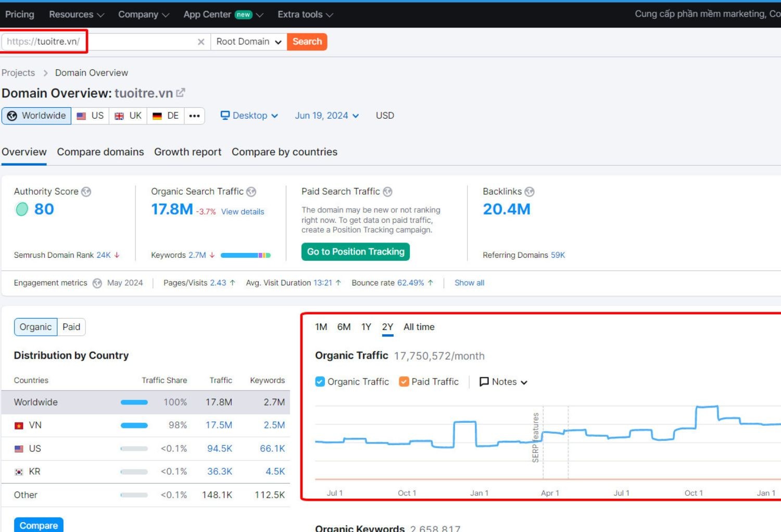The width and height of the screenshot is (781, 532).
Task: Toggle Organic Traffic checkbox
Action: 320,382
